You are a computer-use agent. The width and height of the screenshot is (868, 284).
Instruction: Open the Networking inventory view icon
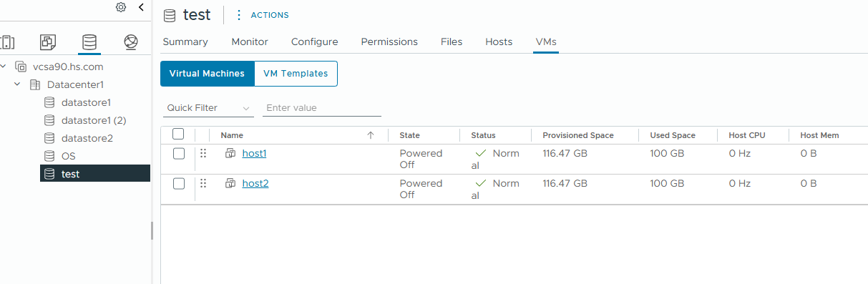coord(130,42)
